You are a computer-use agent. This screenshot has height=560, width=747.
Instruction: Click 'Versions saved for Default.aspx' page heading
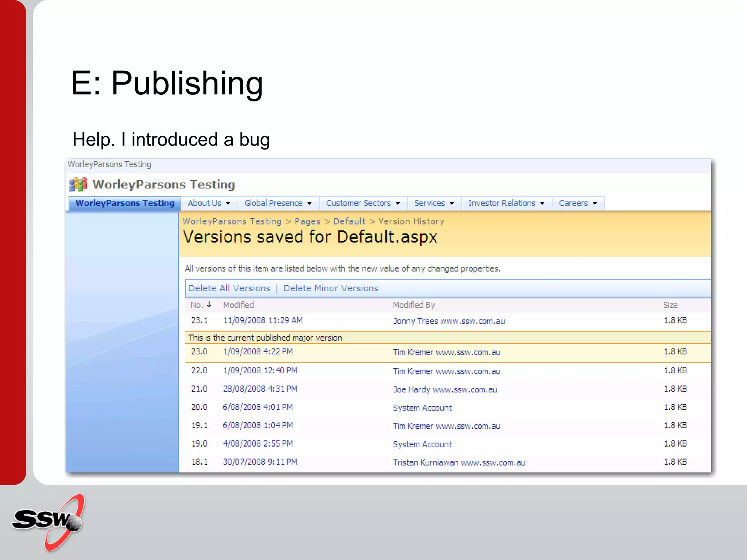310,237
